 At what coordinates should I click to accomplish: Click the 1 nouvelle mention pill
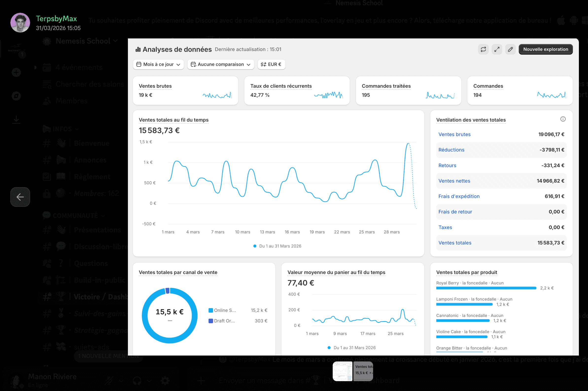109,356
